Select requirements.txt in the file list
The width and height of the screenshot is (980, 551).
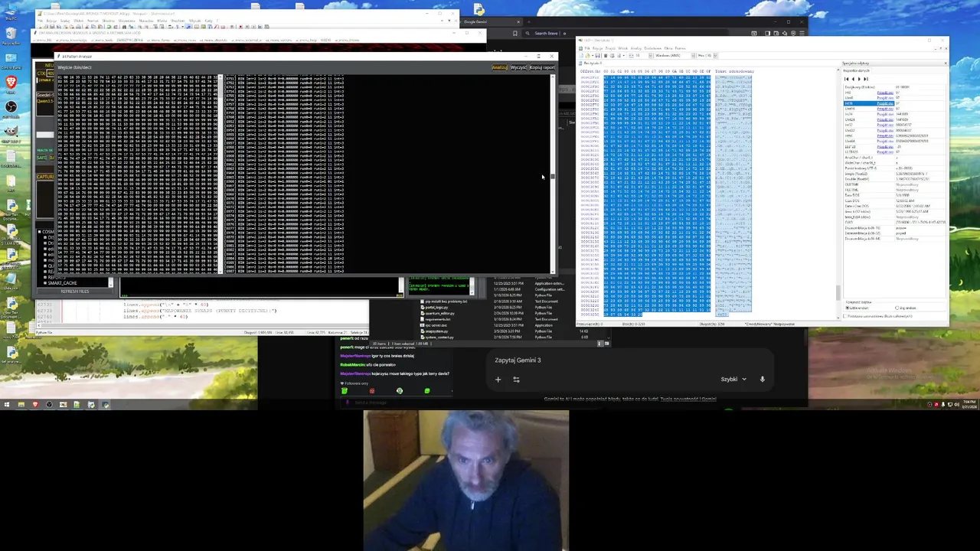click(436, 319)
